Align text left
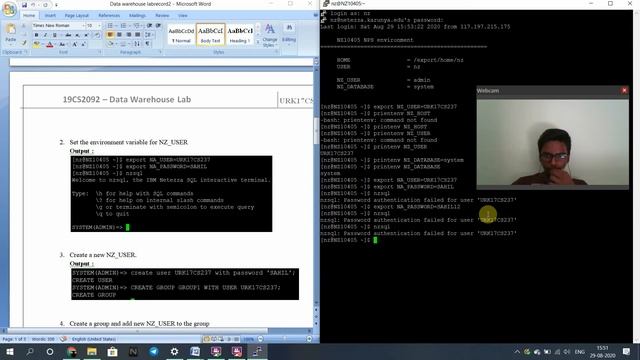Image resolution: width=640 pixels, height=360 pixels. coord(110,35)
